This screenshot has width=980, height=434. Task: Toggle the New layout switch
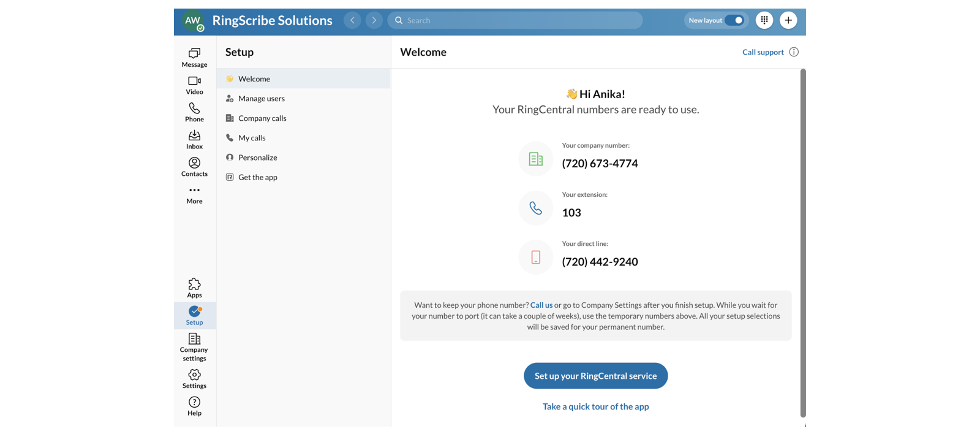[734, 20]
